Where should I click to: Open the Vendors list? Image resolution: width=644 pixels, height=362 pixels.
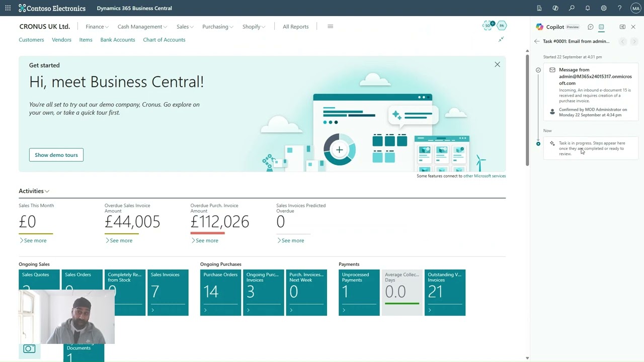(61, 40)
